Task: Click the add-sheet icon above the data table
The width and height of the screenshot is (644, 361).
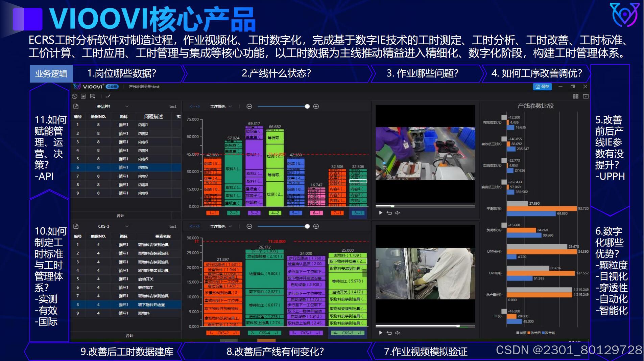Action: coord(76,106)
